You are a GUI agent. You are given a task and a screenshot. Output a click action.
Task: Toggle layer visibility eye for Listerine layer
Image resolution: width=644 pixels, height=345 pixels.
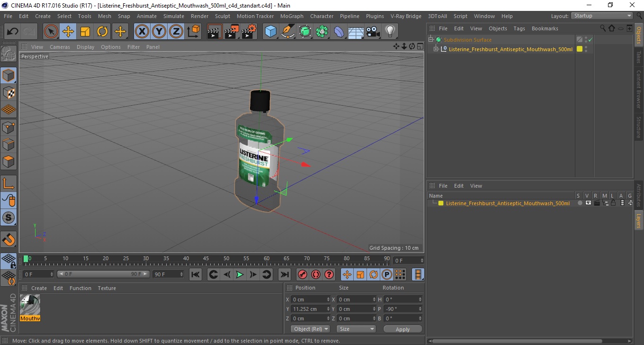(588, 203)
